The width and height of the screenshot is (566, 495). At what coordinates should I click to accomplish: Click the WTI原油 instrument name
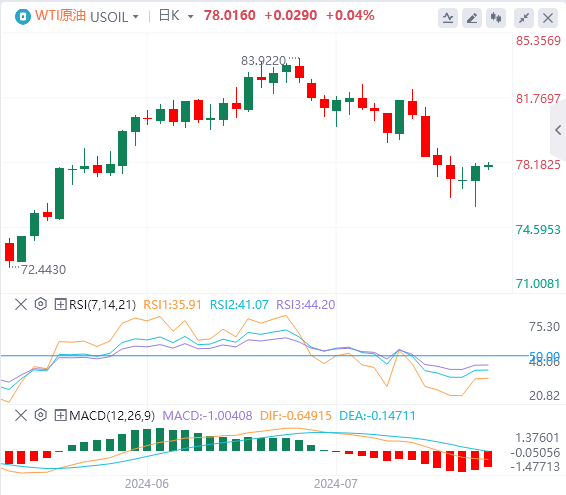click(x=60, y=16)
